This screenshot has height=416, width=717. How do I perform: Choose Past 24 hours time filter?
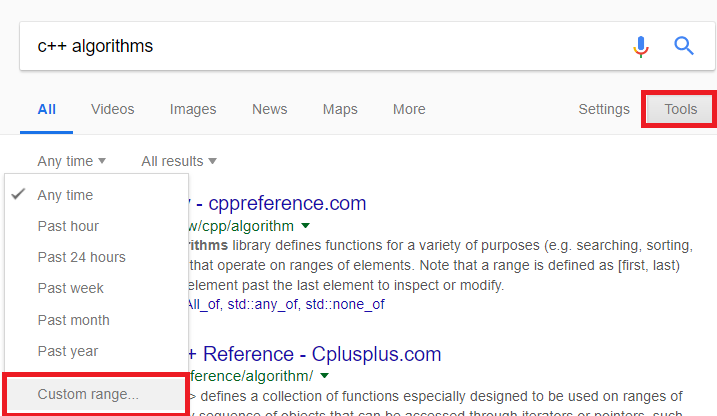(96, 257)
